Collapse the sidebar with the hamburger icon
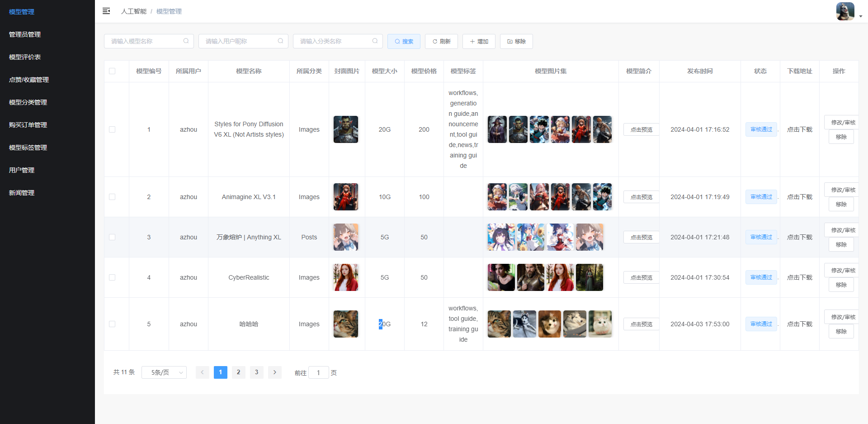The width and height of the screenshot is (868, 424). click(106, 11)
